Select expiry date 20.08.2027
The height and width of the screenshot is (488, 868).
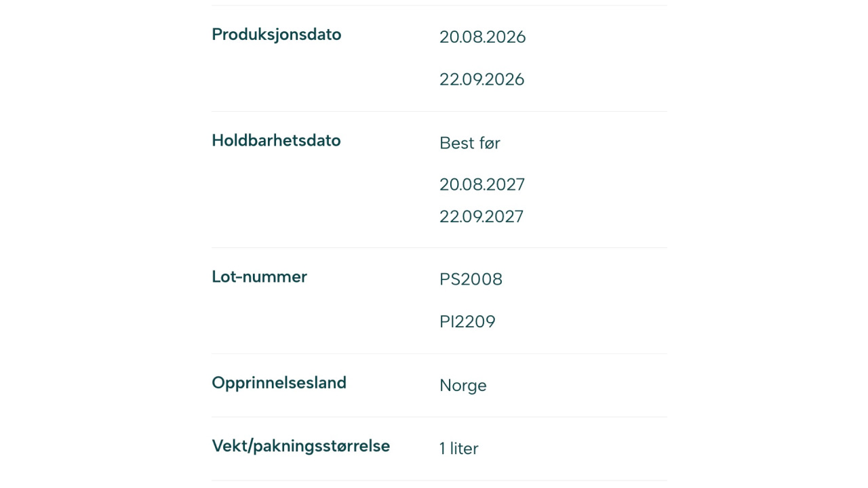point(481,184)
